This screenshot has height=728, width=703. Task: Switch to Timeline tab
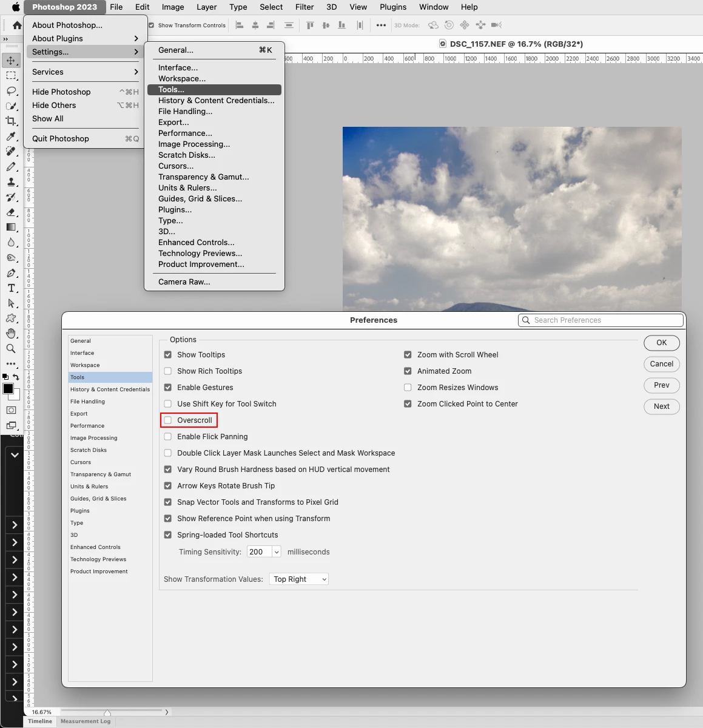40,721
